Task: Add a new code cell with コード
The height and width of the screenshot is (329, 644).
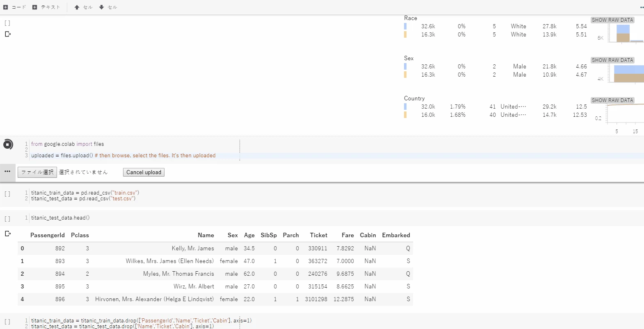Action: pos(15,7)
